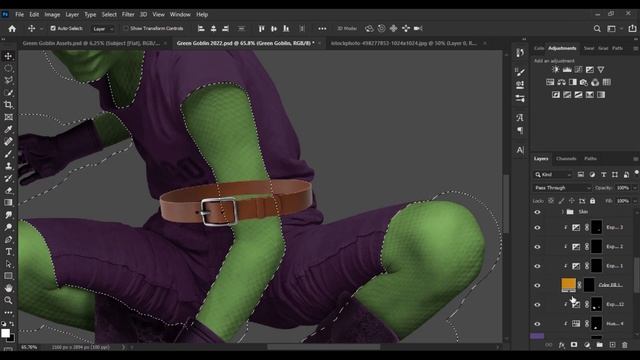Open the Layers panel menu
The width and height of the screenshot is (640, 360).
pos(636,159)
